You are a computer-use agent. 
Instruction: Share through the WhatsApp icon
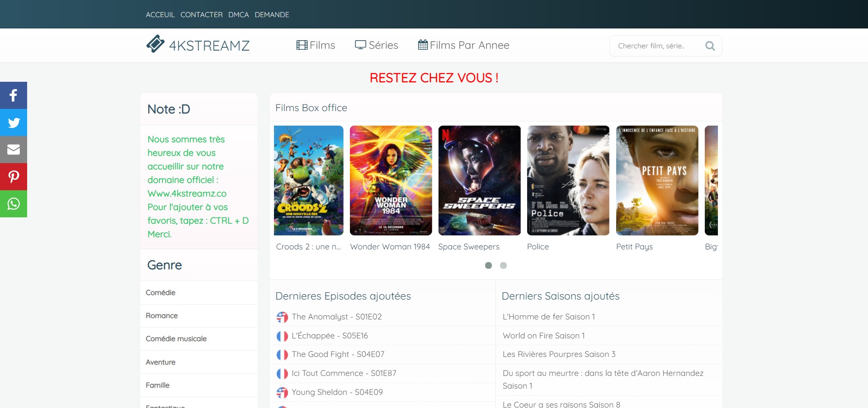point(14,204)
